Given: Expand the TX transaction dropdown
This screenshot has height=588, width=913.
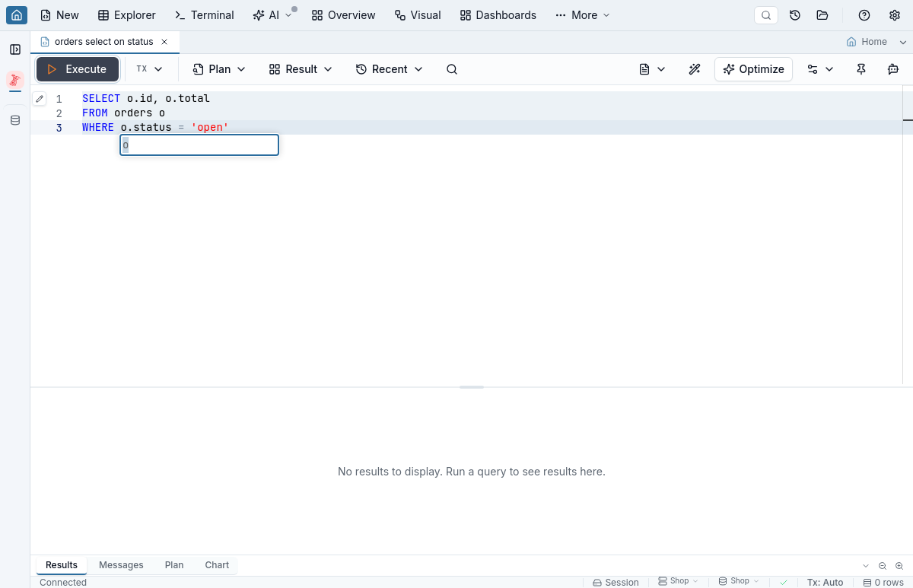Looking at the screenshot, I should point(150,69).
